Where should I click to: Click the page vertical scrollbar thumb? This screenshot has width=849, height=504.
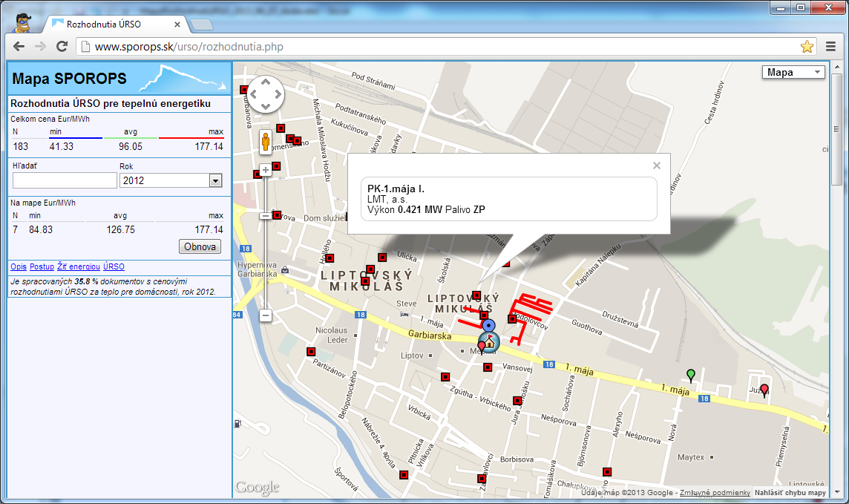(x=837, y=130)
